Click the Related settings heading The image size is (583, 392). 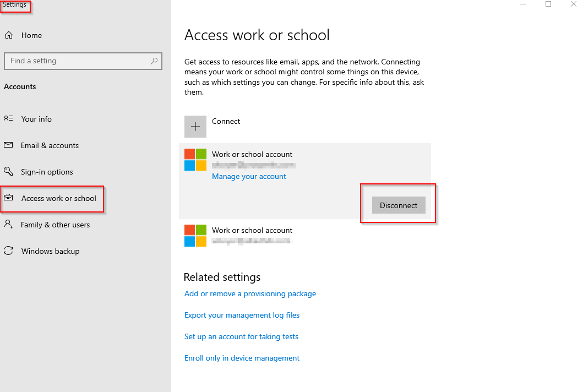(x=222, y=277)
